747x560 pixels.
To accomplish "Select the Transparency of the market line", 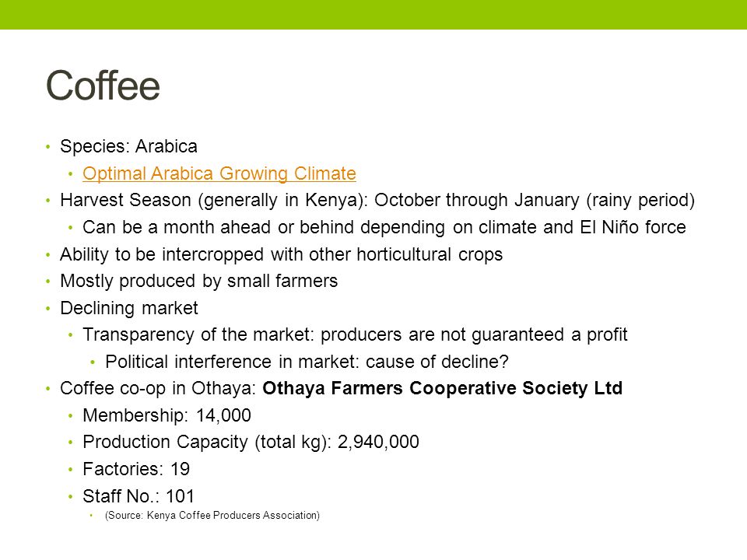I will click(x=355, y=334).
